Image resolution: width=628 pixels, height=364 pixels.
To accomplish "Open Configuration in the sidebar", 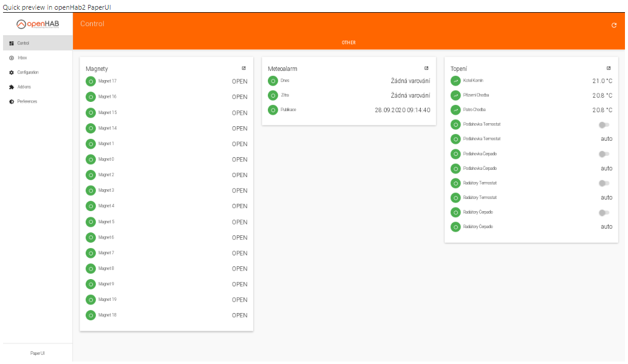I will pos(38,72).
